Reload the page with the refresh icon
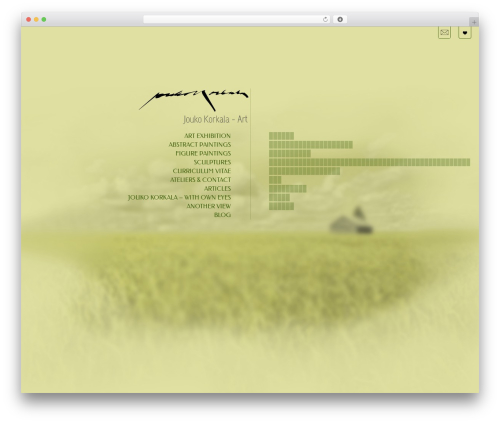 coord(325,20)
